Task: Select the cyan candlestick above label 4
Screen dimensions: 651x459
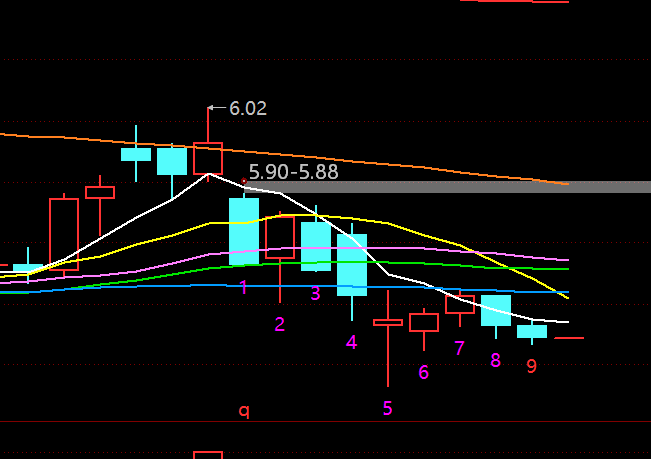Action: click(x=352, y=265)
